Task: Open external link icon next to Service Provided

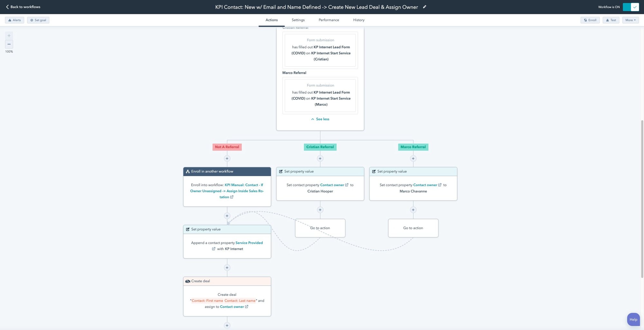Action: [x=213, y=249]
